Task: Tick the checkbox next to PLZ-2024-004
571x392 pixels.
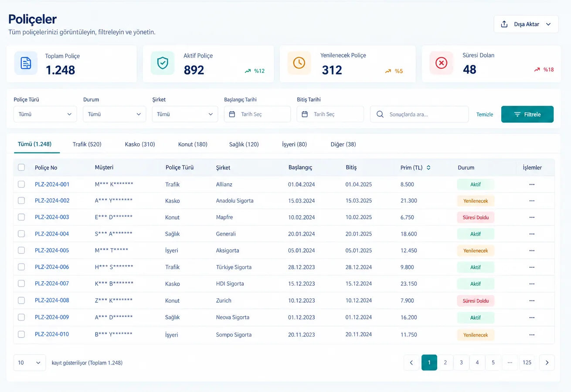Action: 21,233
